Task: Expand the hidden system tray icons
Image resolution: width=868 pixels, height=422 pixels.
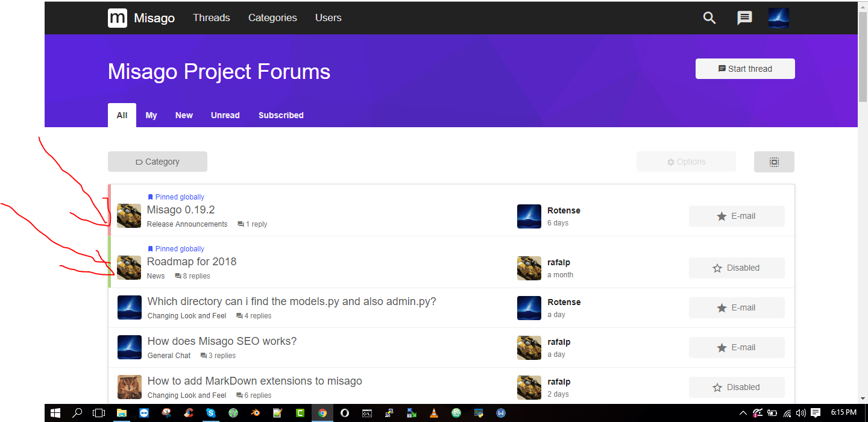Action: click(x=744, y=413)
